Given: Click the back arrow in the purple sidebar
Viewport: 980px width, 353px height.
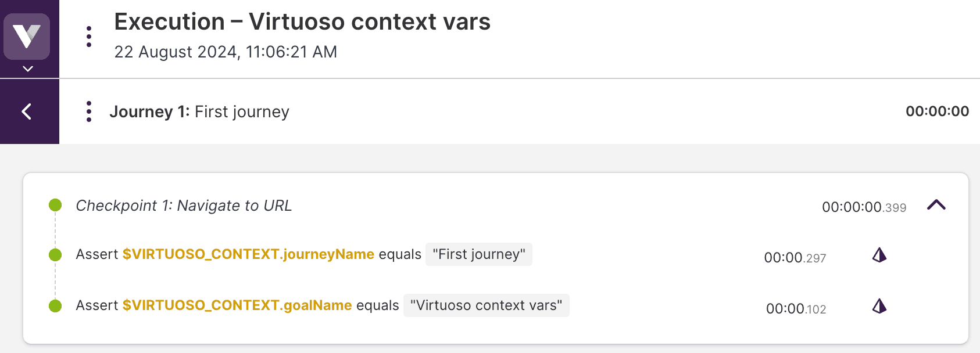Looking at the screenshot, I should [26, 111].
